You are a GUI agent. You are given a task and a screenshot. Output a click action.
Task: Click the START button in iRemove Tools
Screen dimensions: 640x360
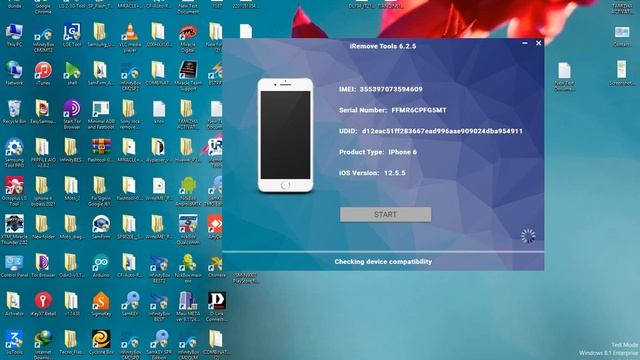pyautogui.click(x=385, y=214)
